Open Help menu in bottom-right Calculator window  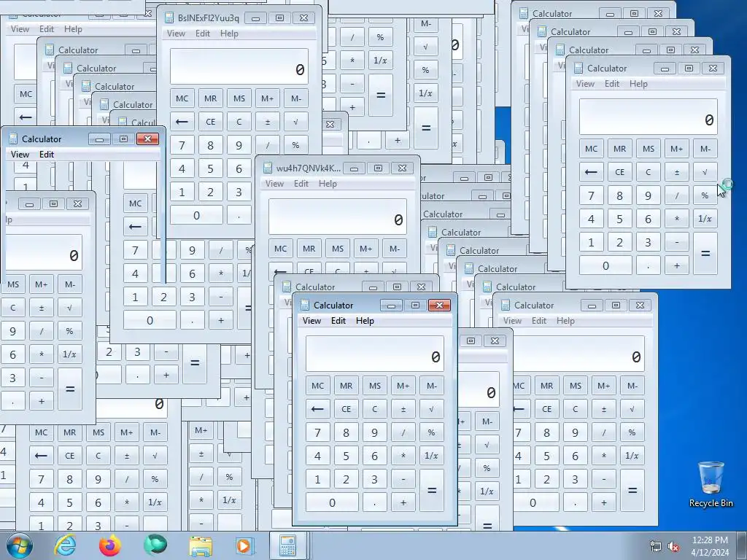click(x=565, y=321)
